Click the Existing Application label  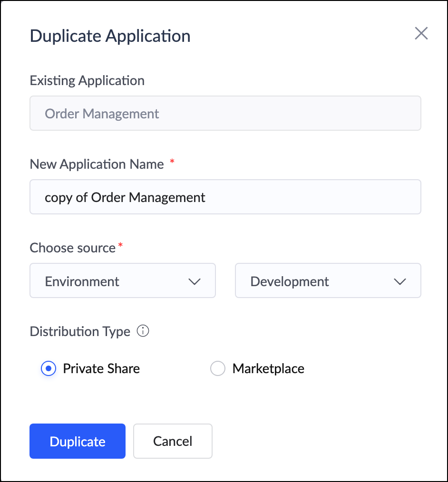point(87,80)
